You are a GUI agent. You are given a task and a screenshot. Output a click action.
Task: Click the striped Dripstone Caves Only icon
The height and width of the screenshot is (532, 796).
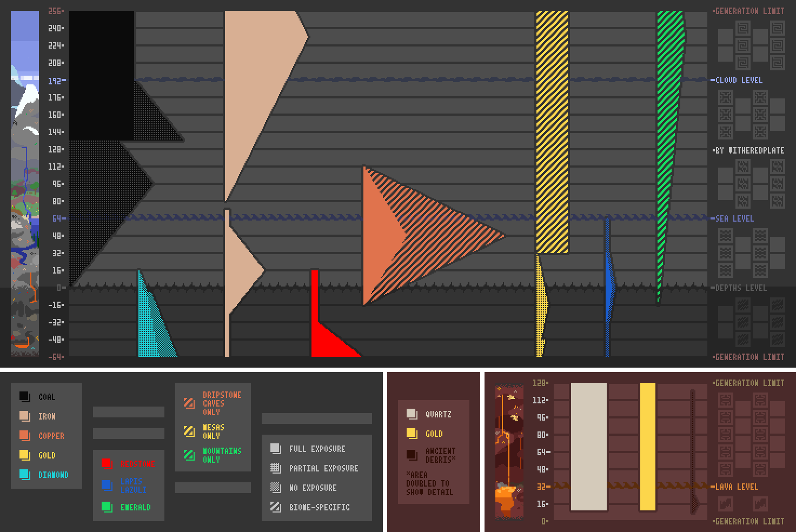coord(189,403)
